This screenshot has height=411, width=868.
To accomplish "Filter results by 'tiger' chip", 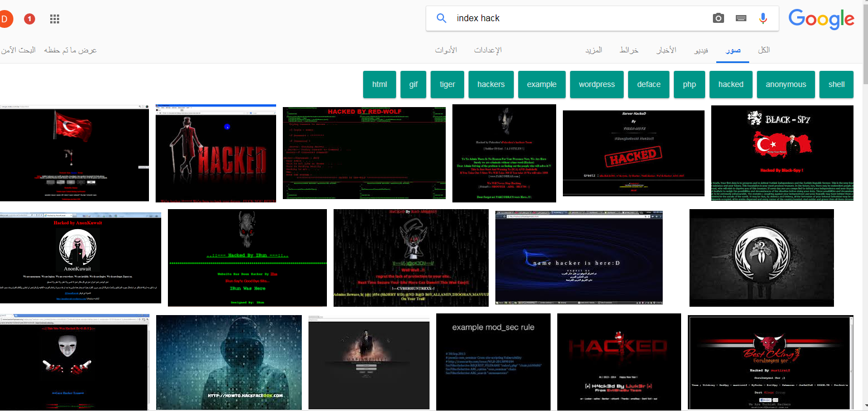I will point(447,84).
